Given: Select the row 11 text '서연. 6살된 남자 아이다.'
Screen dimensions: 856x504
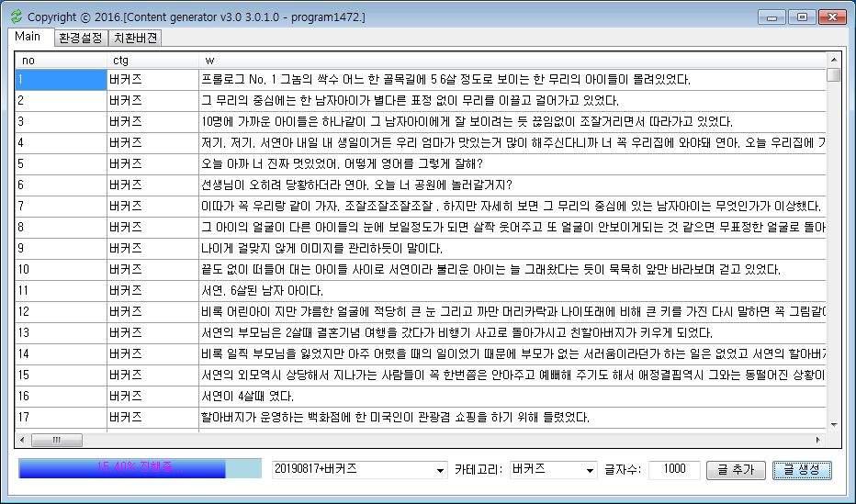Looking at the screenshot, I should click(x=250, y=291).
